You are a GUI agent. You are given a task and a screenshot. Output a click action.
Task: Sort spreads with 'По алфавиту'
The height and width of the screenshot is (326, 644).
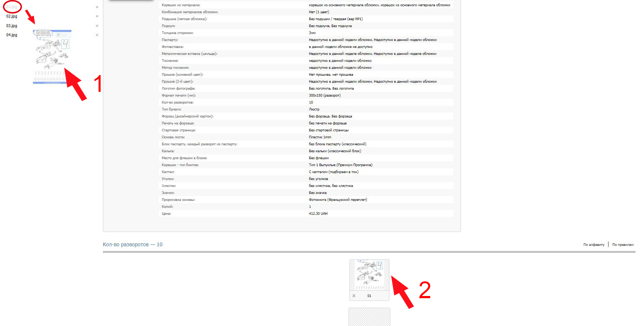tap(593, 245)
